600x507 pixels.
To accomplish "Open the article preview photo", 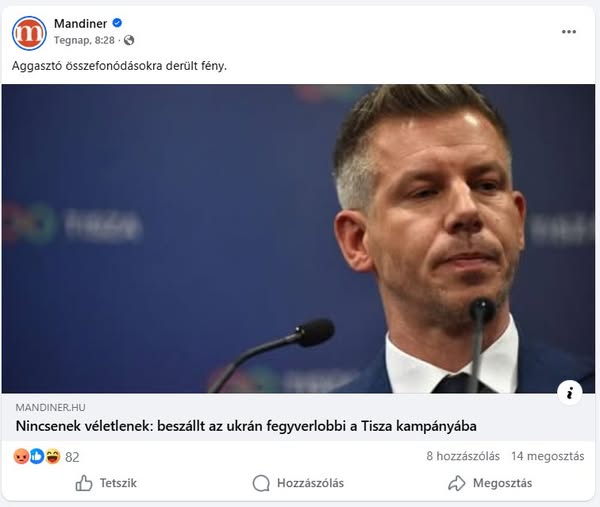I will pos(298,238).
